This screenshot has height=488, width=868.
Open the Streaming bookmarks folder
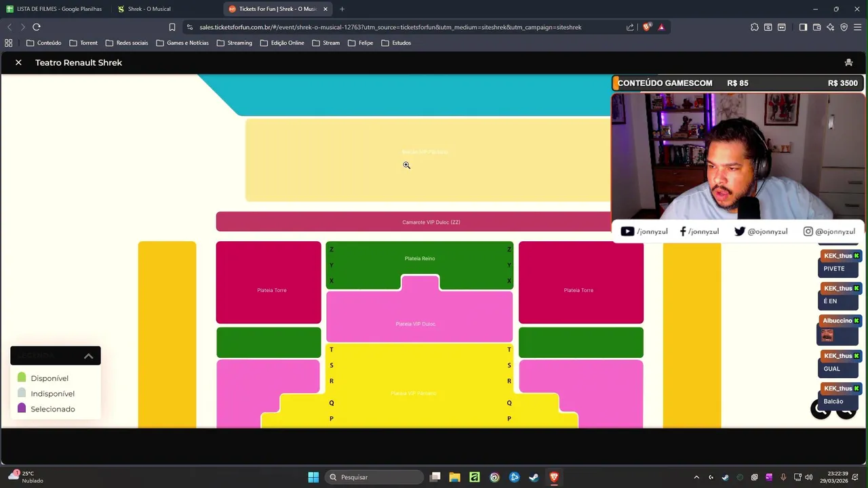tap(235, 43)
